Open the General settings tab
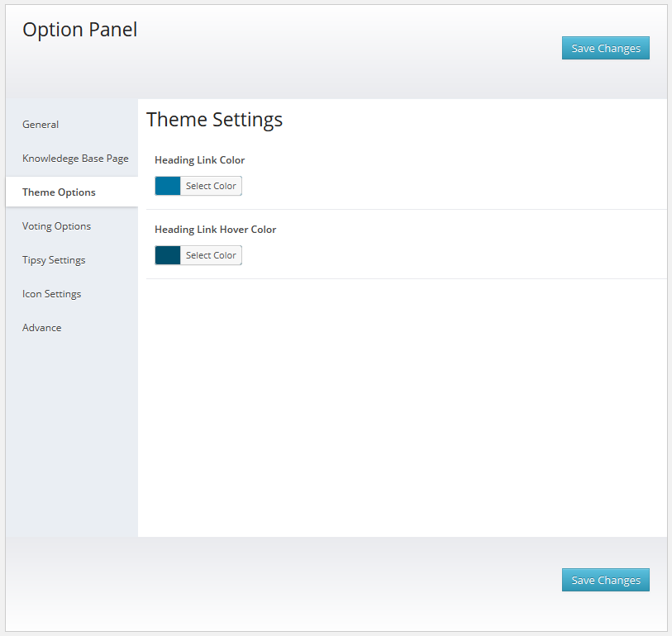The image size is (672, 636). 41,125
